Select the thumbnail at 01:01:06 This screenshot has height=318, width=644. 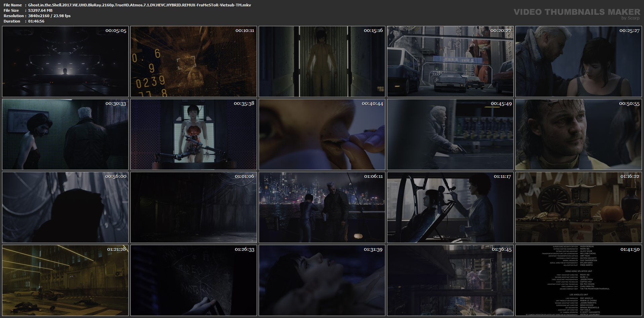coord(194,207)
